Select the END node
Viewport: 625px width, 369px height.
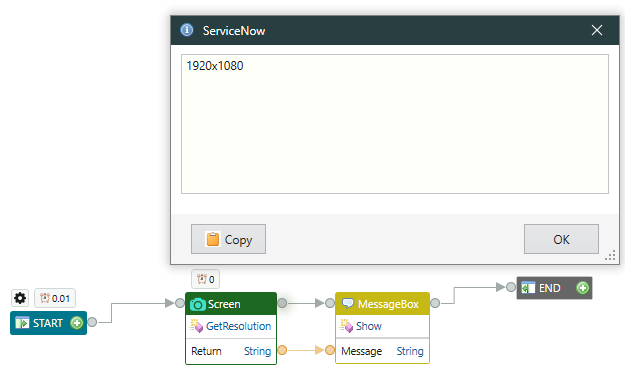554,288
